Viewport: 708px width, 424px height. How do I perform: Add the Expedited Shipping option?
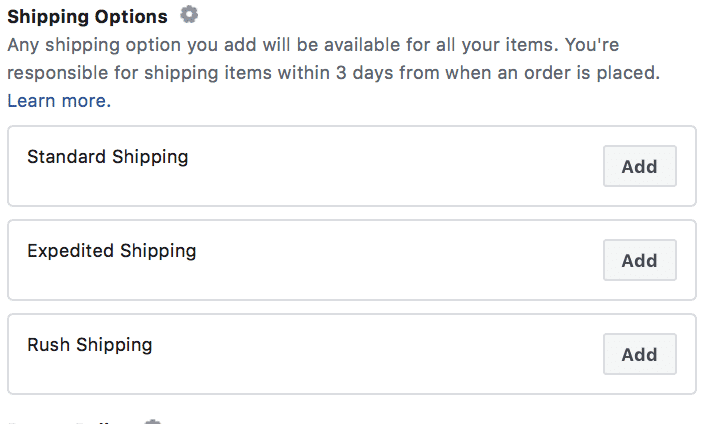[x=639, y=260]
